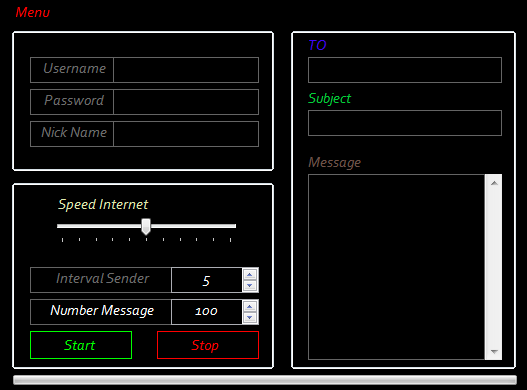Select the Nick Name input field
Viewport: 527px width, 390px height.
click(186, 134)
